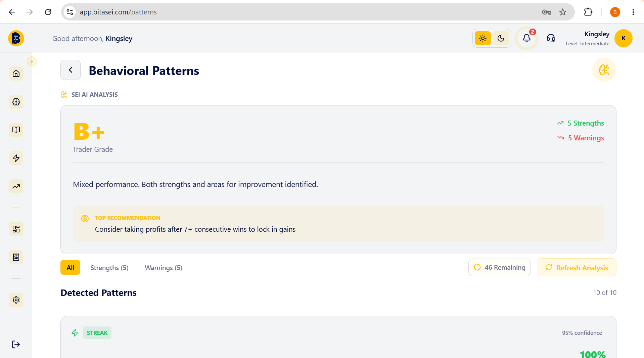The width and height of the screenshot is (644, 358).
Task: Open Chrome profile B avatar
Action: point(615,12)
